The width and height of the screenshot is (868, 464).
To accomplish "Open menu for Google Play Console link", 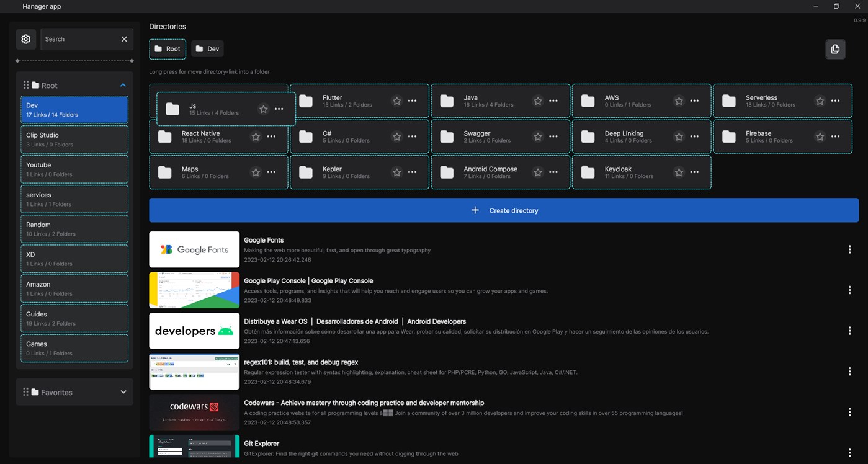I will click(849, 290).
